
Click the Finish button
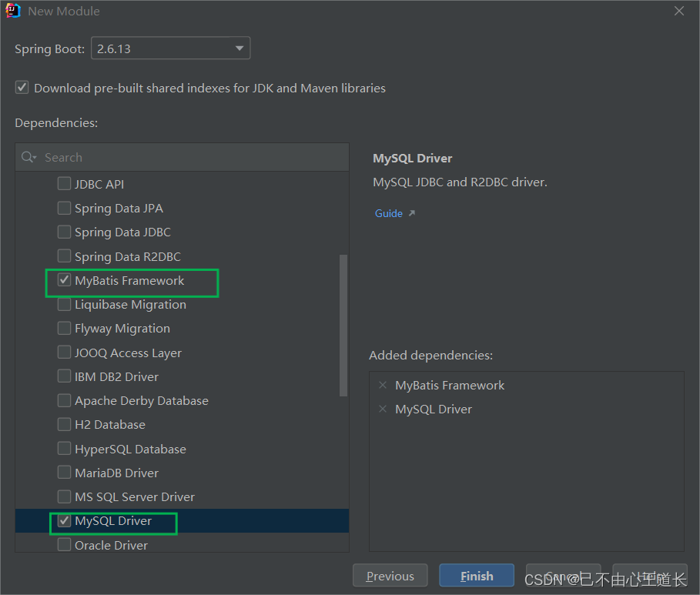(x=477, y=576)
